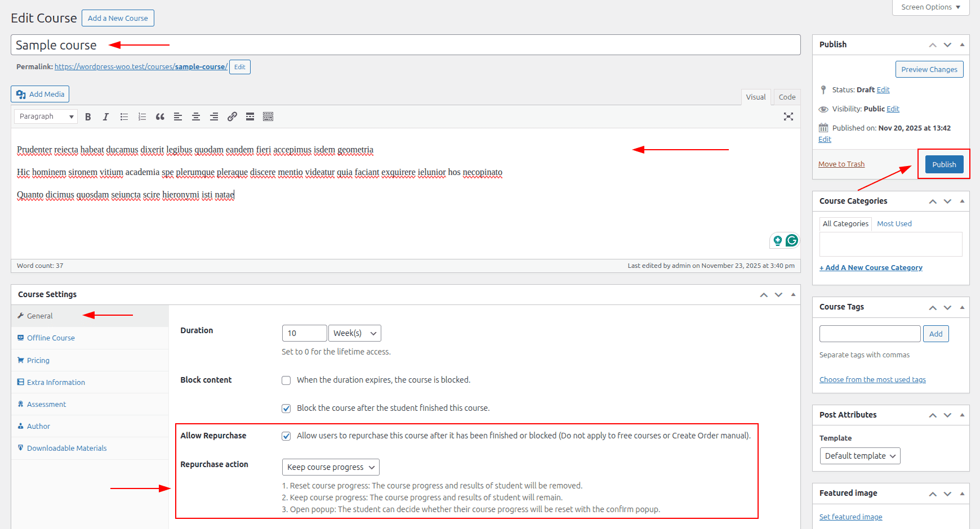Click the course tags input field

(870, 334)
